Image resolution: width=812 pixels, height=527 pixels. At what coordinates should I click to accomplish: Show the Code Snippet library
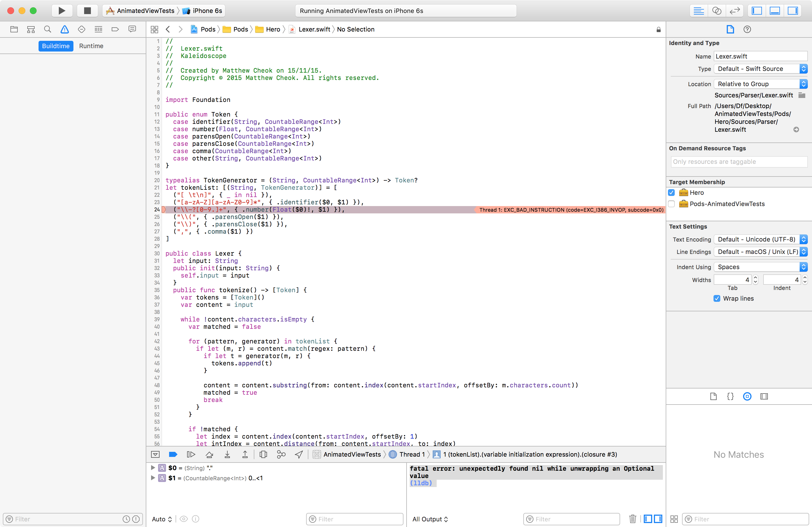click(730, 396)
